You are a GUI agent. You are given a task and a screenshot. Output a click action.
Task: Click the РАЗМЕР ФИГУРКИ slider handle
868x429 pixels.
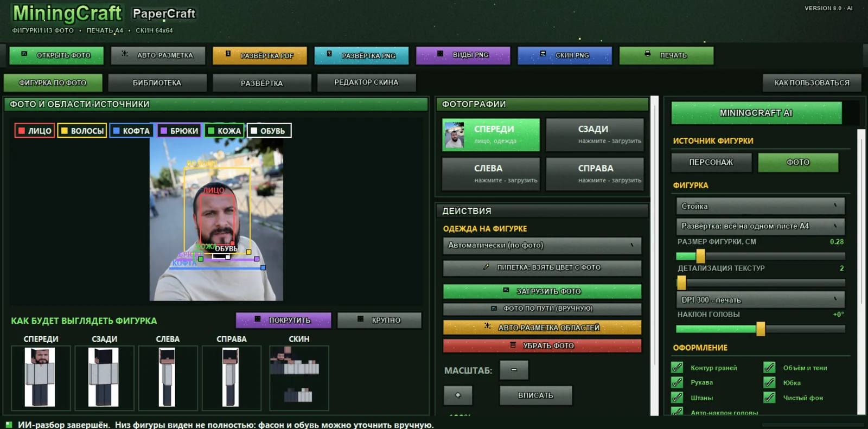[700, 255]
